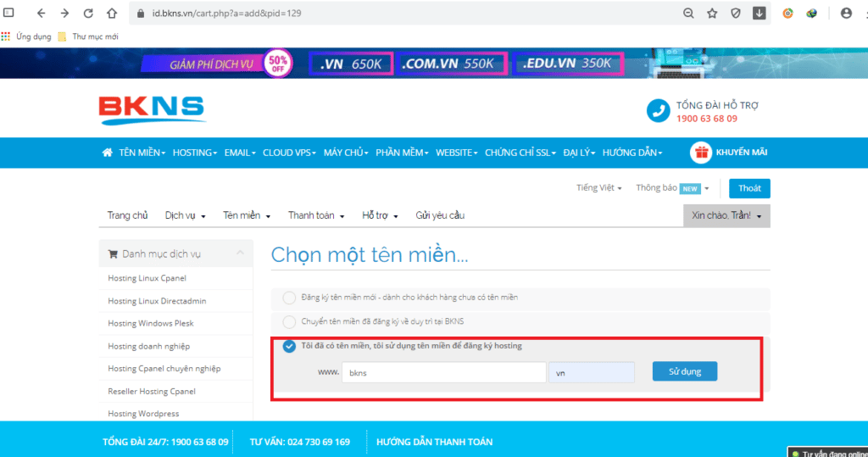Open the WEBSITE dropdown menu
The height and width of the screenshot is (457, 868).
(x=457, y=153)
